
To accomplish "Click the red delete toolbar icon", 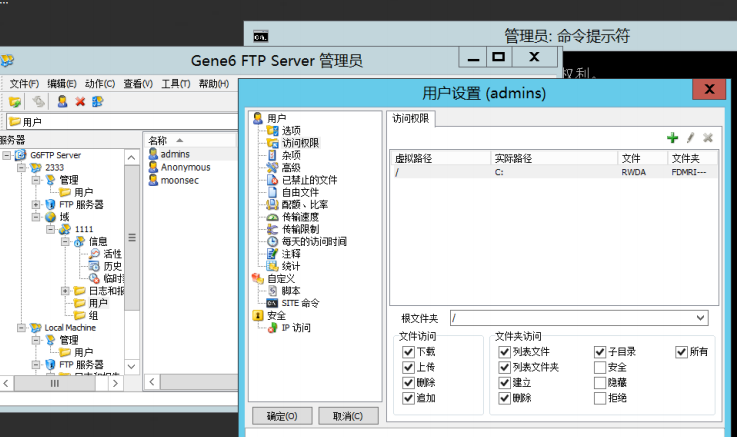I will click(x=80, y=101).
